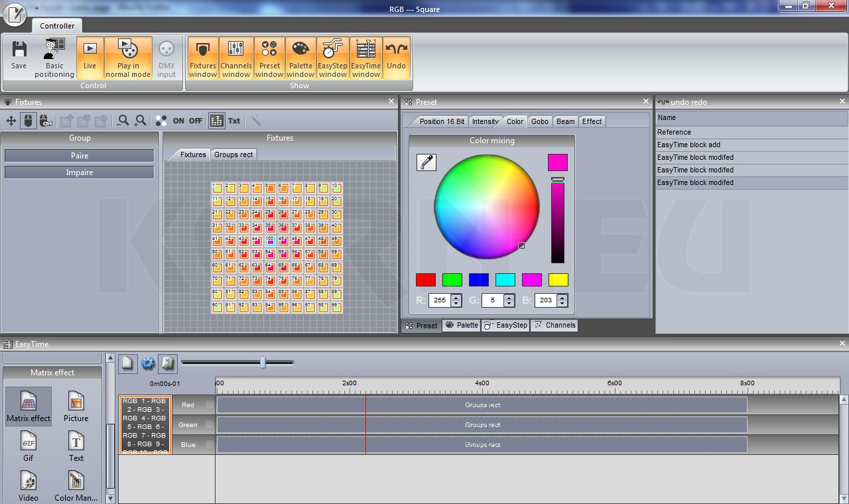849x504 pixels.
Task: Switch to Groups rect tab
Action: tap(233, 155)
